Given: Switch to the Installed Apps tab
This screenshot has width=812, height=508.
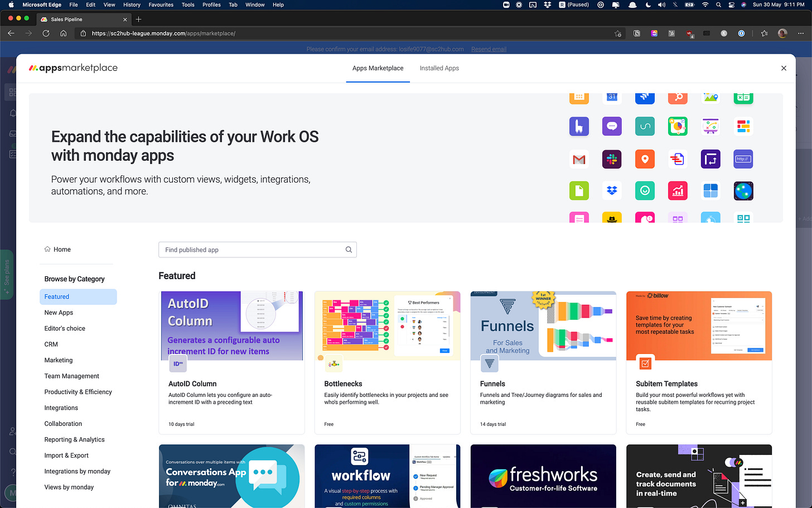Looking at the screenshot, I should (439, 68).
